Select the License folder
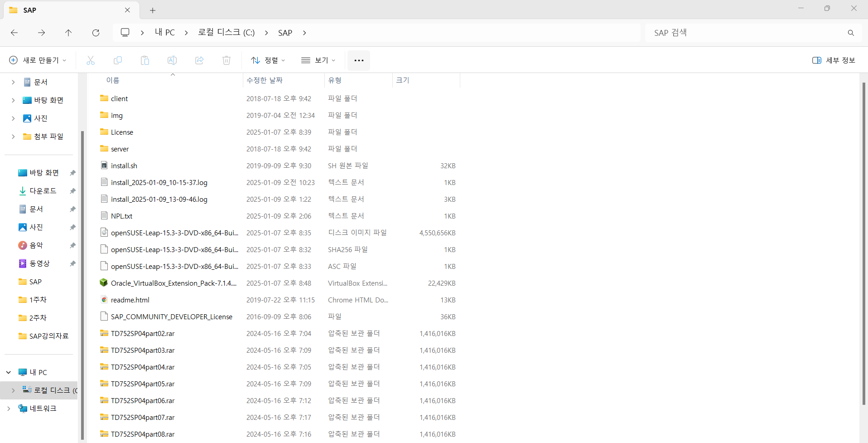Screen dimensions: 868x443 [122, 132]
